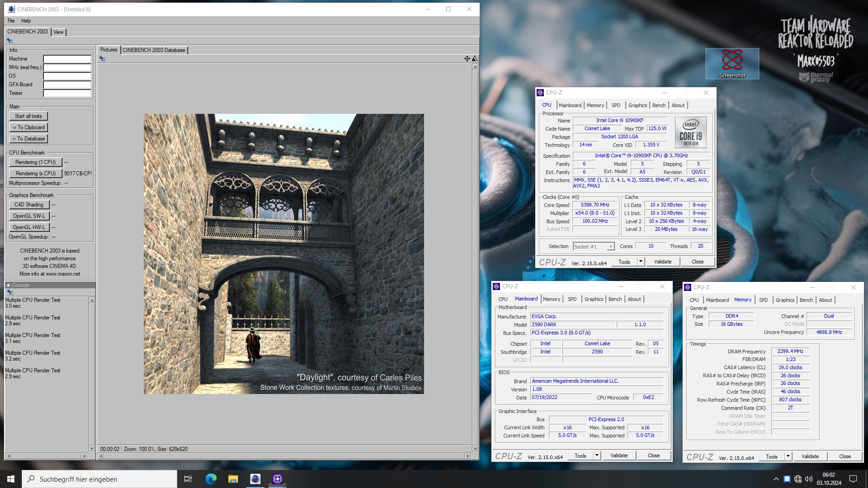Open the File menu in CINEBENCH
The image size is (868, 488).
[x=11, y=21]
